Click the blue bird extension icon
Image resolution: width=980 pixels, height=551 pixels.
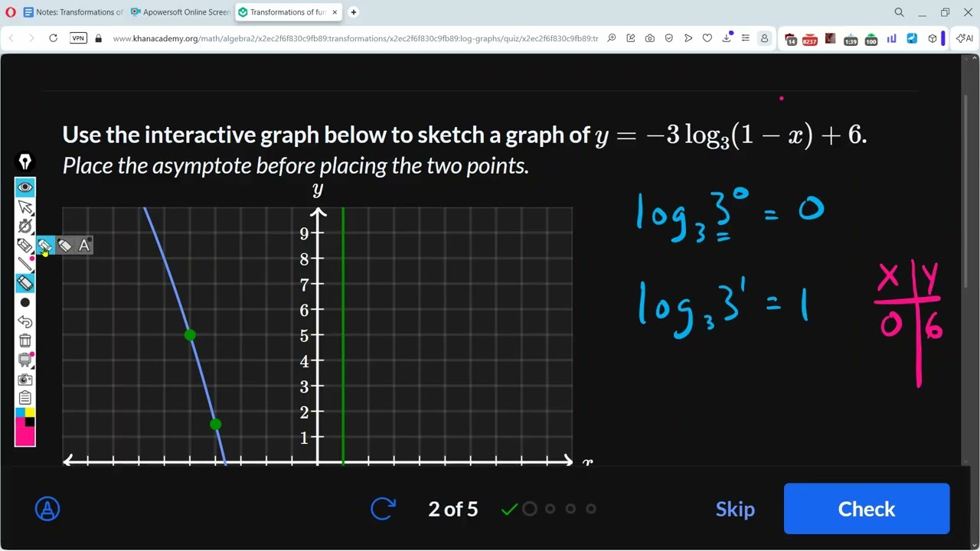(912, 38)
